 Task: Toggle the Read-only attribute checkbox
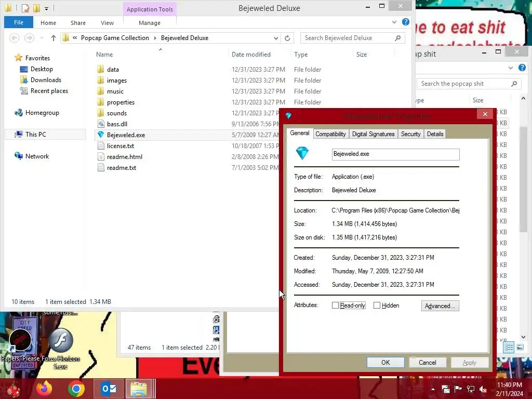(335, 305)
